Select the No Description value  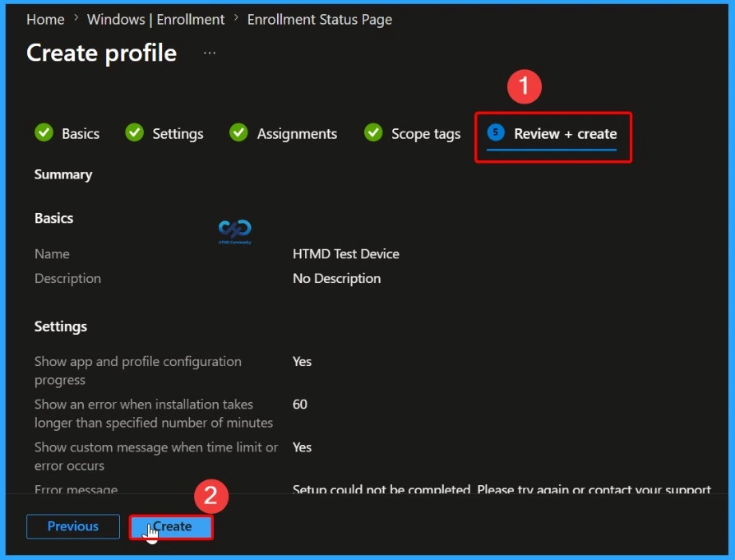[x=336, y=278]
